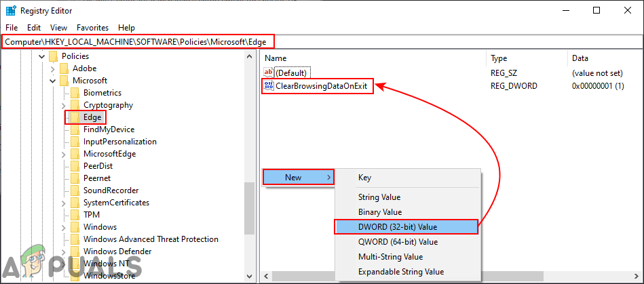This screenshot has height=284, width=644.
Task: Select the Biometrics folder icon
Action: click(x=75, y=93)
